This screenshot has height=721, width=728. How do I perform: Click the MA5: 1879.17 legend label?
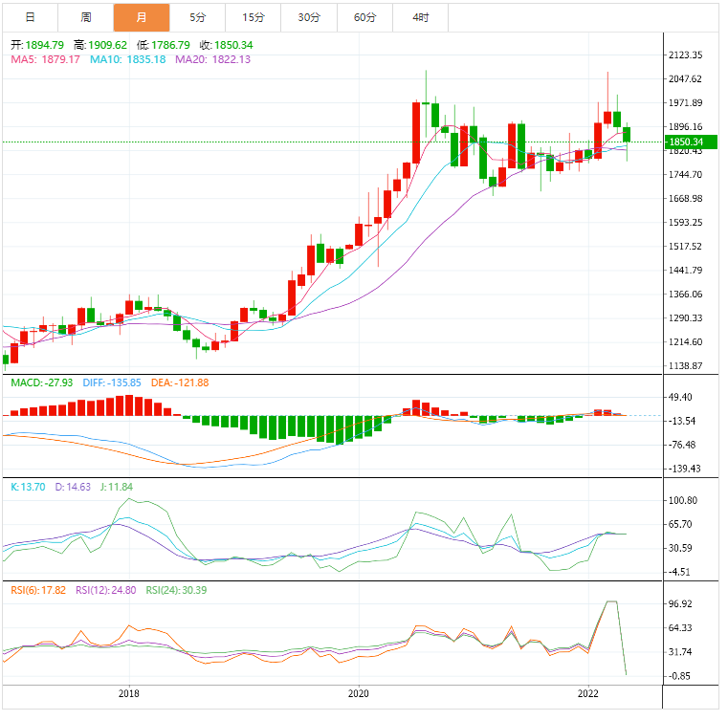[x=46, y=59]
